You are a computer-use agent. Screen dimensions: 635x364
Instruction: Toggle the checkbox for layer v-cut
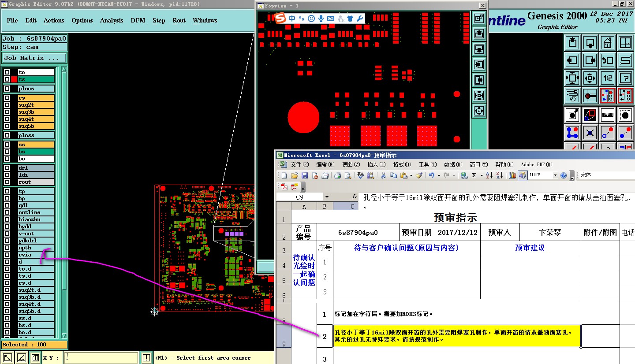7,234
